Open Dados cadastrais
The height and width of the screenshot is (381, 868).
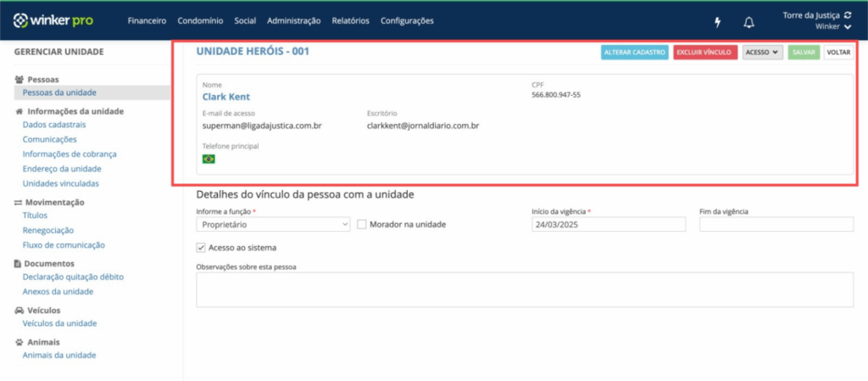tap(54, 125)
